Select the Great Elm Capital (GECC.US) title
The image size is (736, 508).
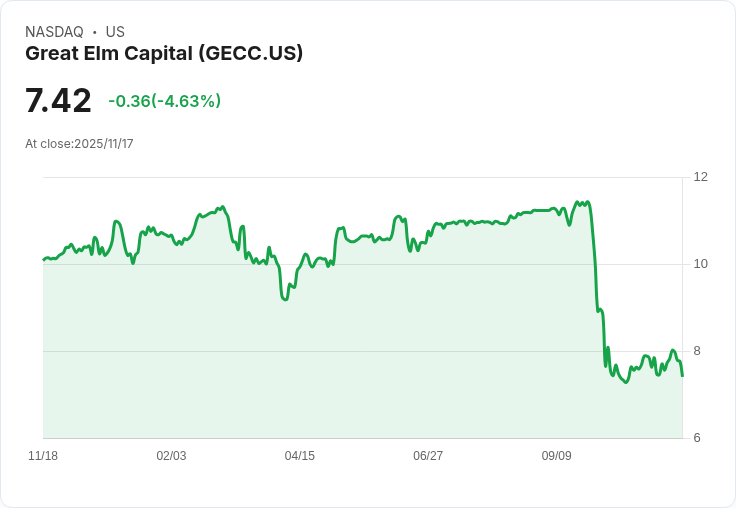[x=164, y=53]
